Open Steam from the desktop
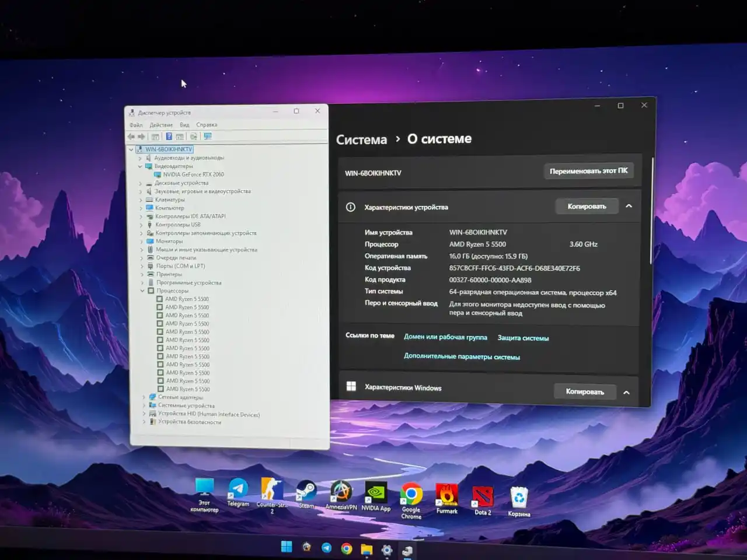 click(306, 492)
